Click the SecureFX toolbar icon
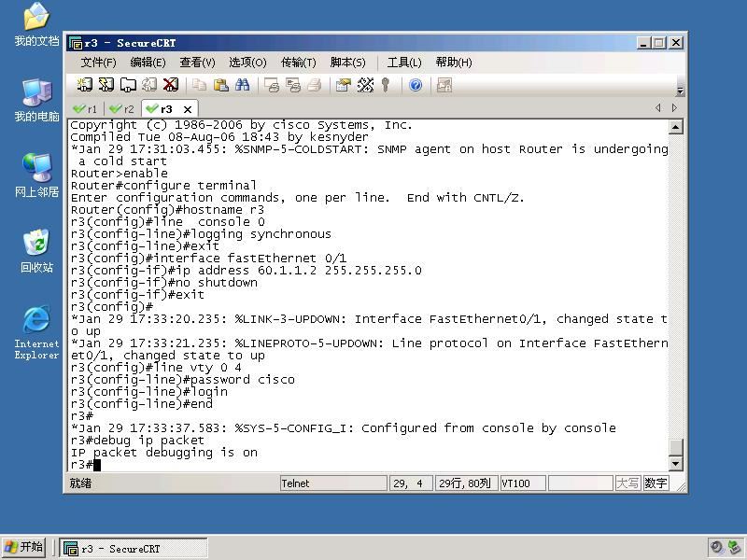The image size is (747, 560). [444, 85]
